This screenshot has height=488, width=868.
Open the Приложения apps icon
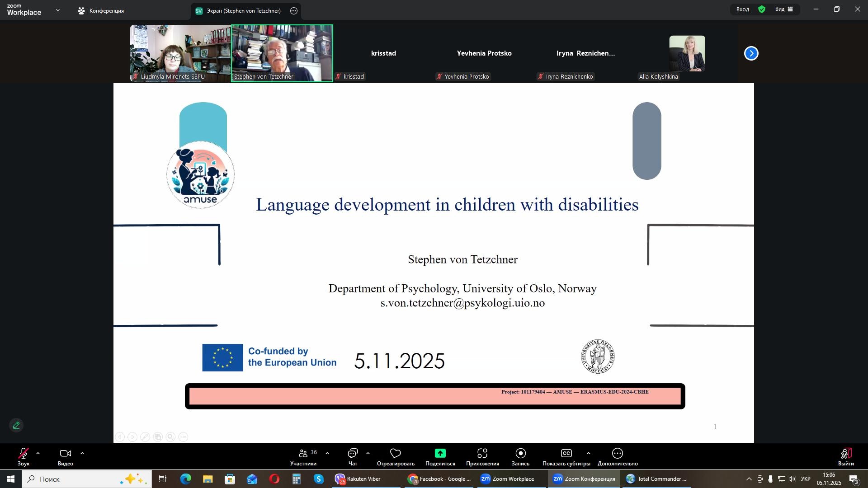(482, 454)
